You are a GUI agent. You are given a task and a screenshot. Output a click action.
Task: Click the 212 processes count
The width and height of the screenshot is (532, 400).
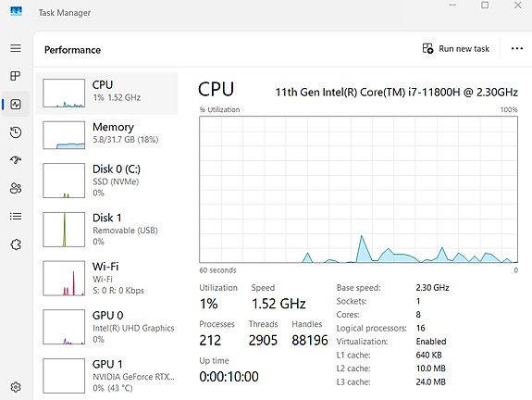tap(210, 340)
